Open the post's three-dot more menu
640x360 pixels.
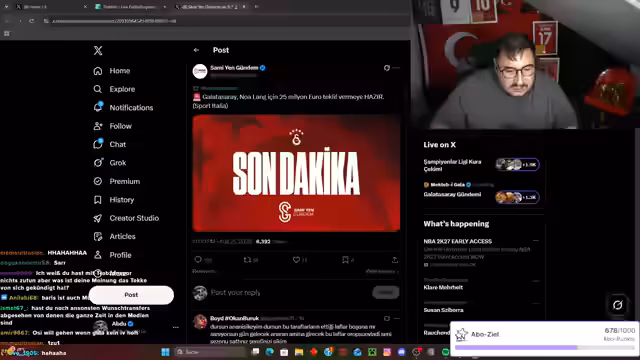396,68
